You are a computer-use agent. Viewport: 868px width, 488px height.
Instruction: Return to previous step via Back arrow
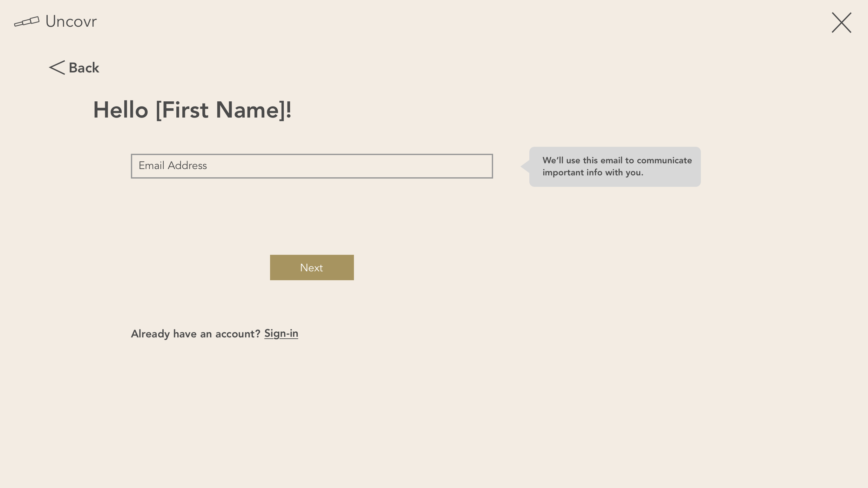[x=57, y=67]
